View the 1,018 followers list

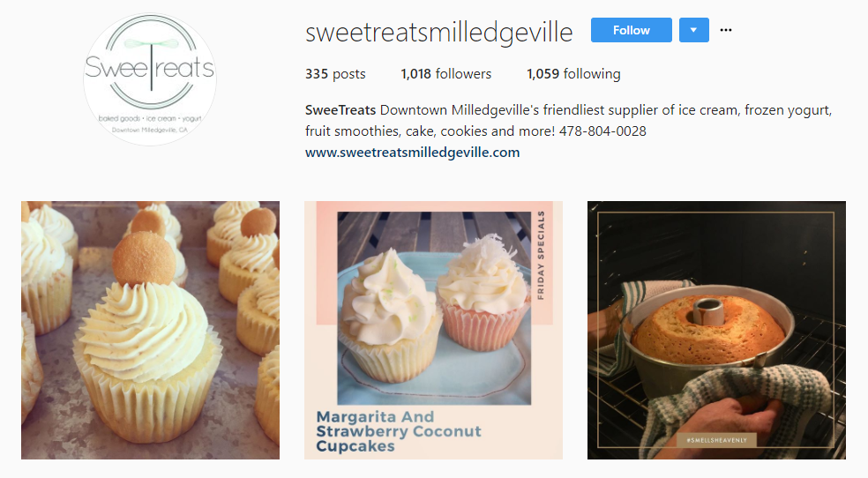coord(446,73)
